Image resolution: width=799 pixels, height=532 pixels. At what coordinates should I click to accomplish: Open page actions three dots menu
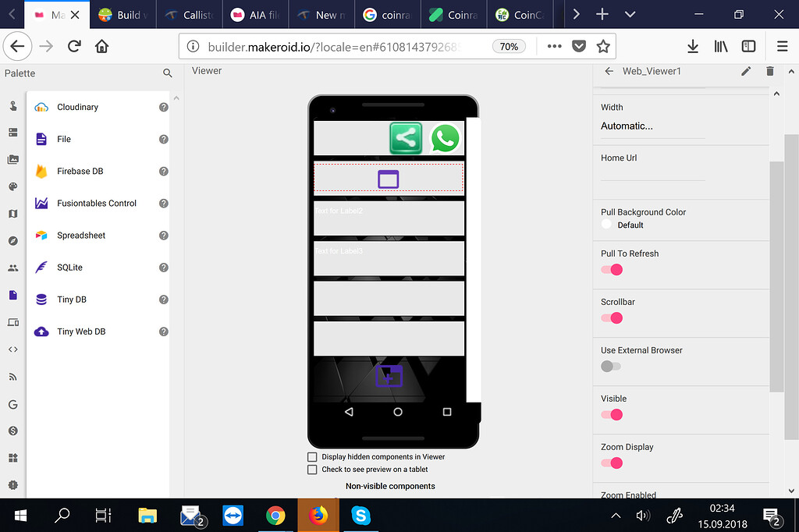555,46
